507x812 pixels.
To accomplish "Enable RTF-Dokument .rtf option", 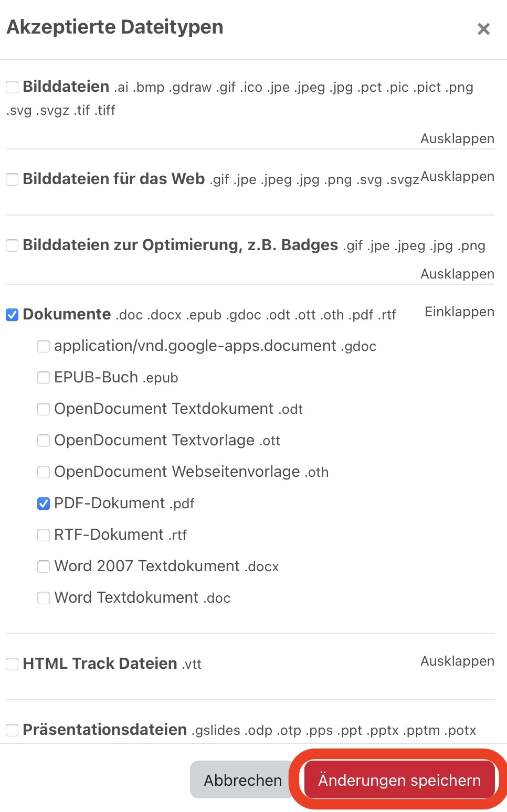I will [x=44, y=535].
